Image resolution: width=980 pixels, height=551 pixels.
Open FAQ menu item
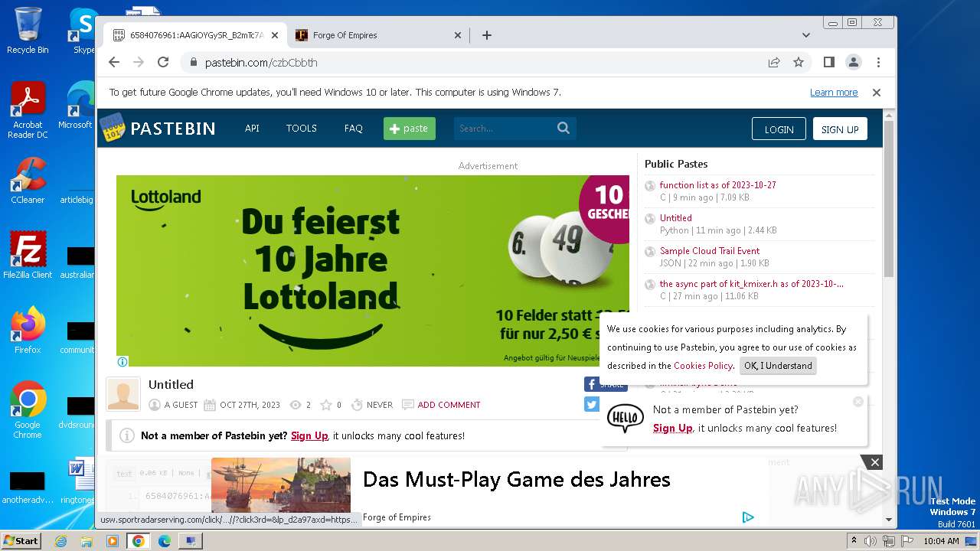pyautogui.click(x=354, y=129)
